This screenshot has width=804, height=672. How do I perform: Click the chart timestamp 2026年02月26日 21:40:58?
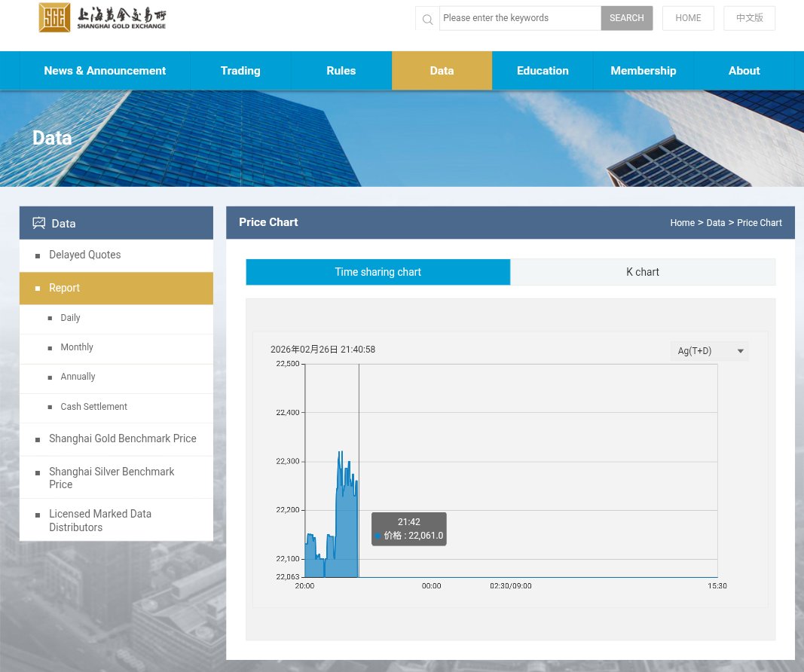point(323,350)
